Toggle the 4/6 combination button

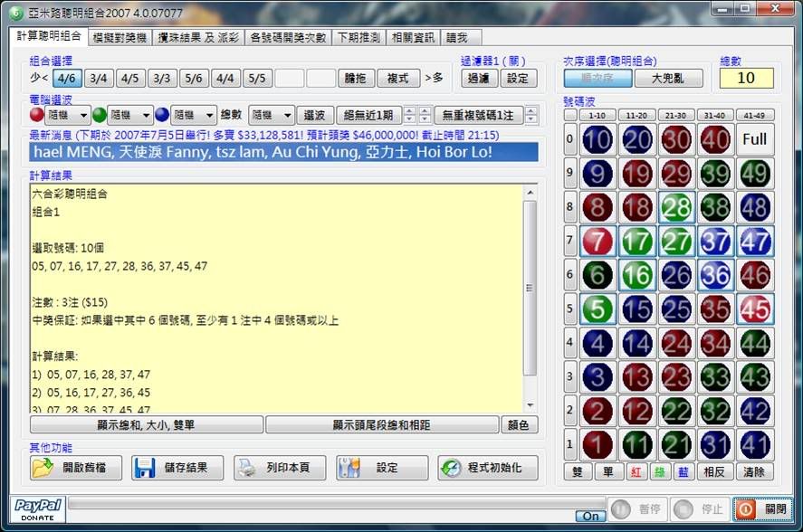tap(68, 78)
